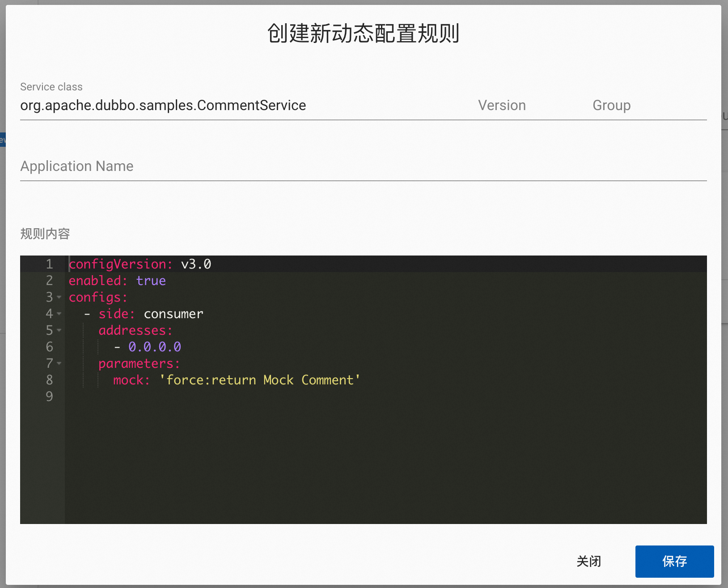Click the enabled: true line

click(x=116, y=281)
